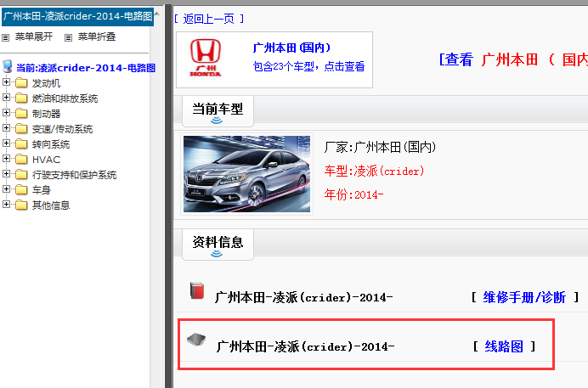Select the 变速/传动系统 tree label

62,129
